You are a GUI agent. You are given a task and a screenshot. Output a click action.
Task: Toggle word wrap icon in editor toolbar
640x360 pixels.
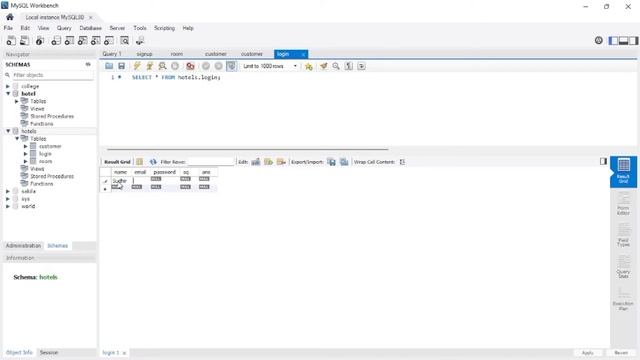pos(362,66)
